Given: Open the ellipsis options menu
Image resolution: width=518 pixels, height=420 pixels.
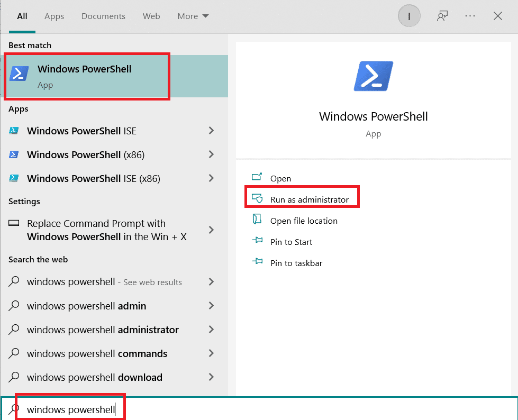Looking at the screenshot, I should click(470, 16).
